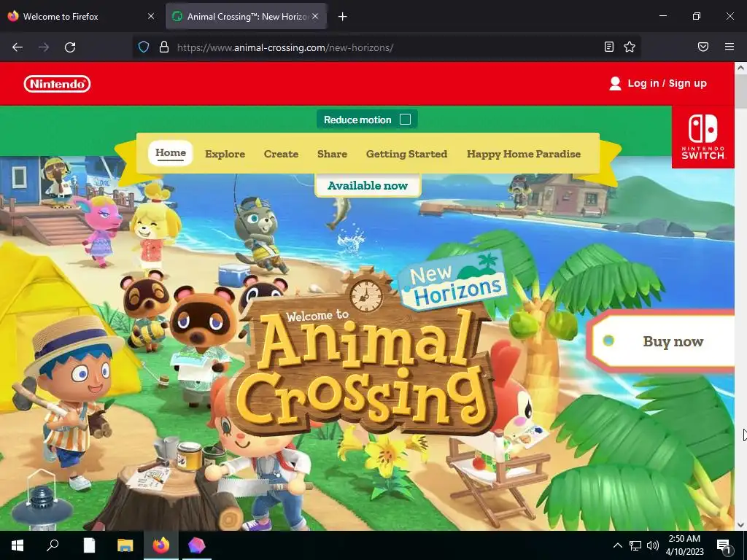Click the URL address bar field
Viewport: 747px width, 560px height.
(x=386, y=47)
